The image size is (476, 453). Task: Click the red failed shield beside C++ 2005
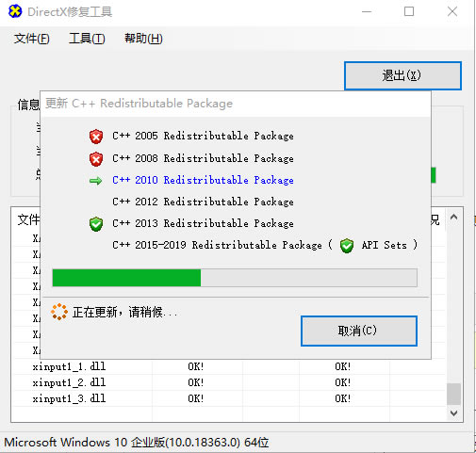(x=96, y=137)
